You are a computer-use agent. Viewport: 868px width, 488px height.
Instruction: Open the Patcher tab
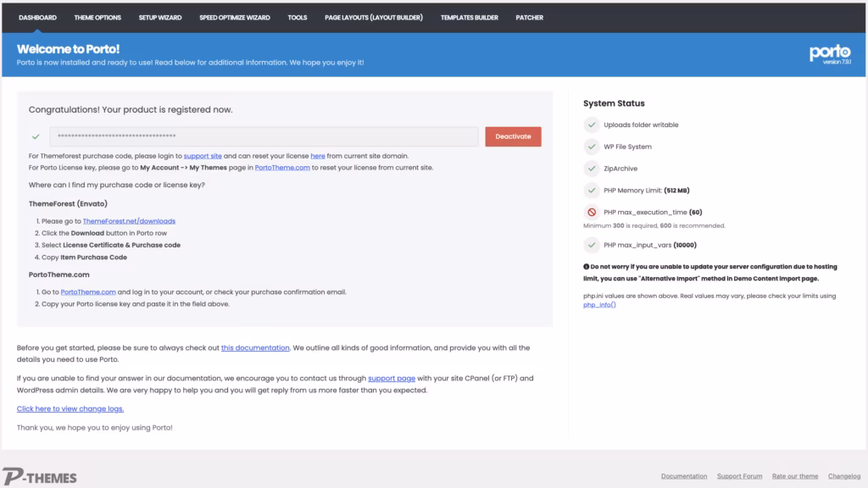click(529, 18)
